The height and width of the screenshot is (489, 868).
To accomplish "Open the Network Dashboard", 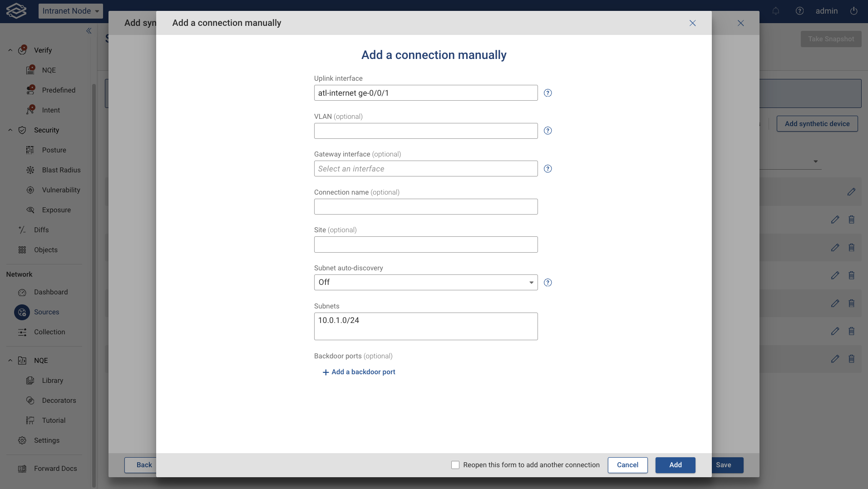I will pyautogui.click(x=51, y=292).
